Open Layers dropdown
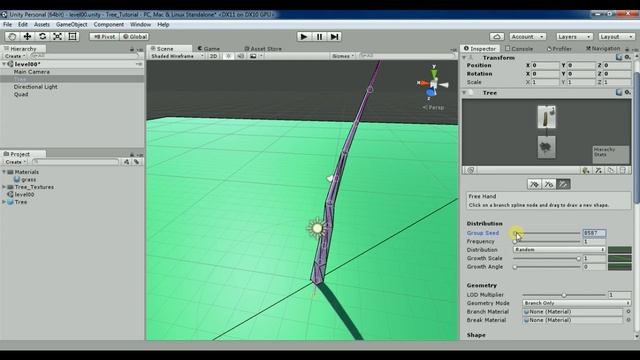 (x=574, y=37)
